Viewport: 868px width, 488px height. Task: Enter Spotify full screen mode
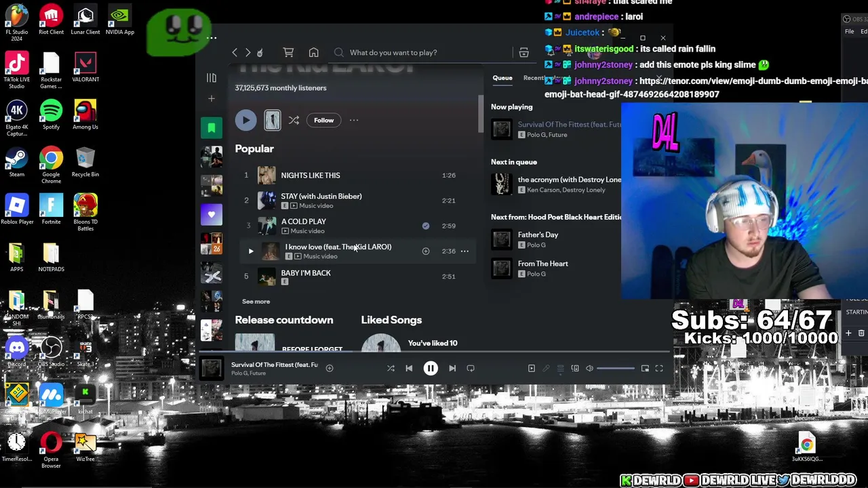[659, 368]
